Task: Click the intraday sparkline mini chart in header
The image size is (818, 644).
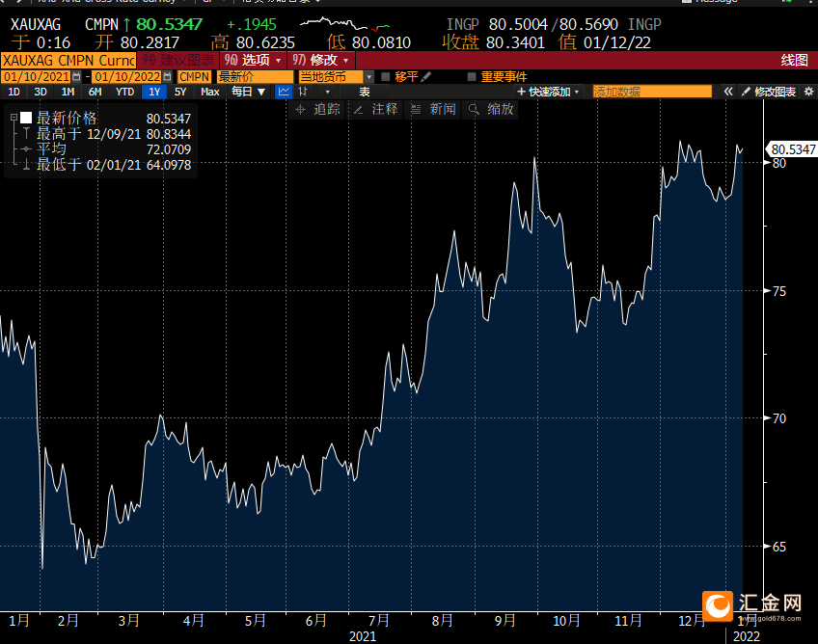Action: (x=344, y=24)
